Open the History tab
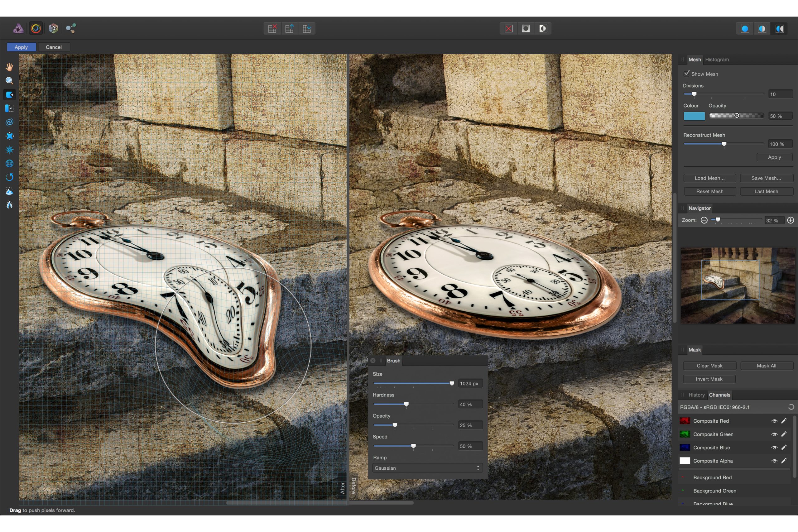798x532 pixels. [696, 395]
